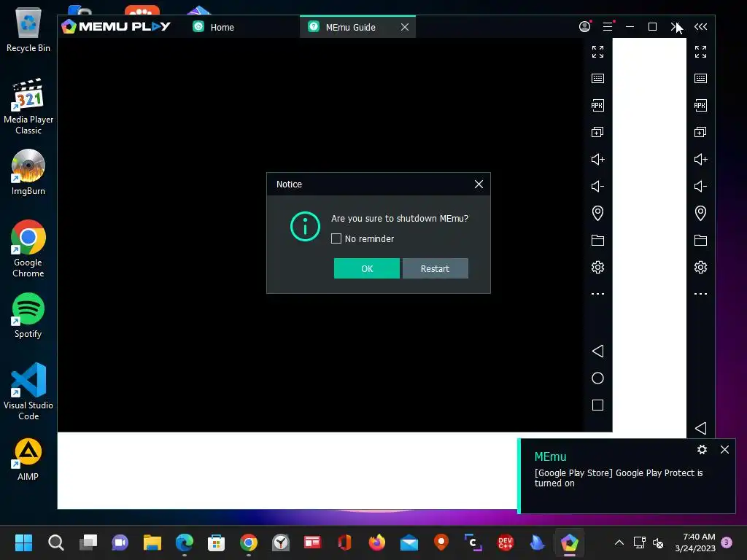Open notification settings gear on MEmu toast
Image resolution: width=747 pixels, height=560 pixels.
(x=702, y=449)
